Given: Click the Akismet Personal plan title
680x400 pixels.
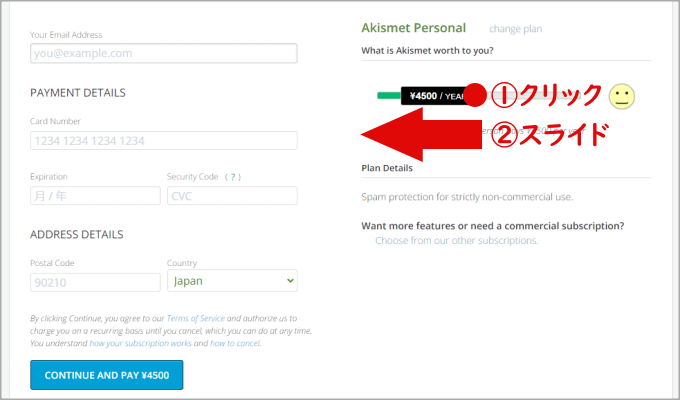Looking at the screenshot, I should click(x=414, y=28).
